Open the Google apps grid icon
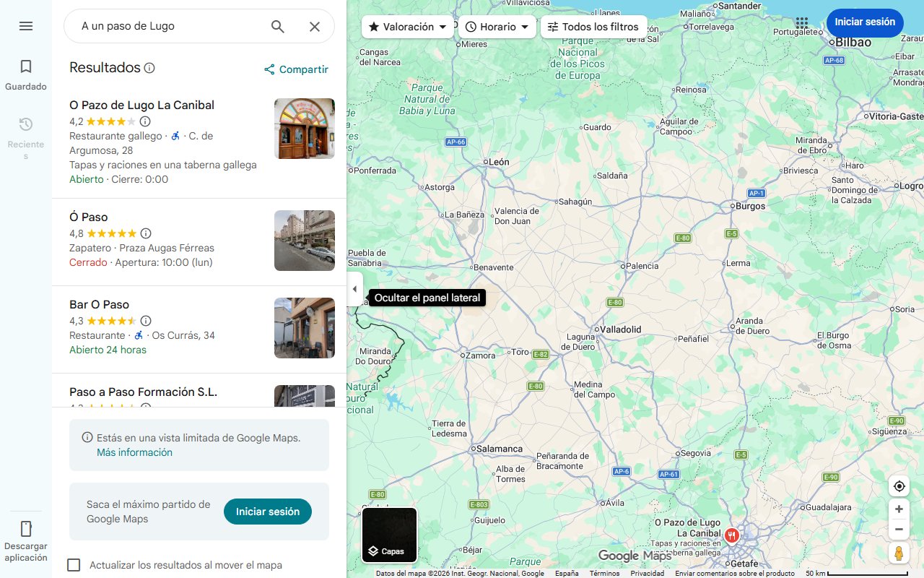Viewport: 924px width, 578px height. [802, 22]
